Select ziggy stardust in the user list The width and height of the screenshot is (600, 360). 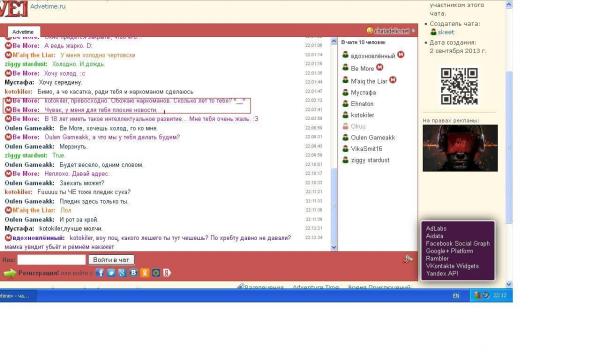pos(370,160)
